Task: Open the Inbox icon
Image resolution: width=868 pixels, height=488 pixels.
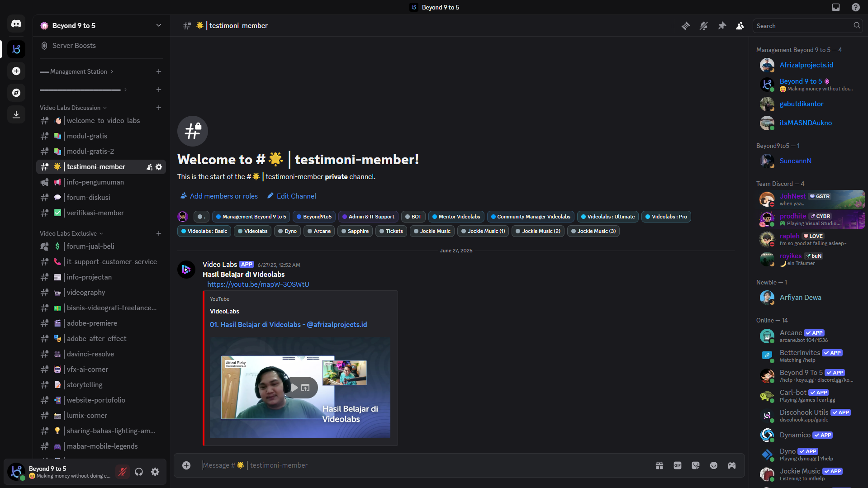Action: [x=836, y=7]
